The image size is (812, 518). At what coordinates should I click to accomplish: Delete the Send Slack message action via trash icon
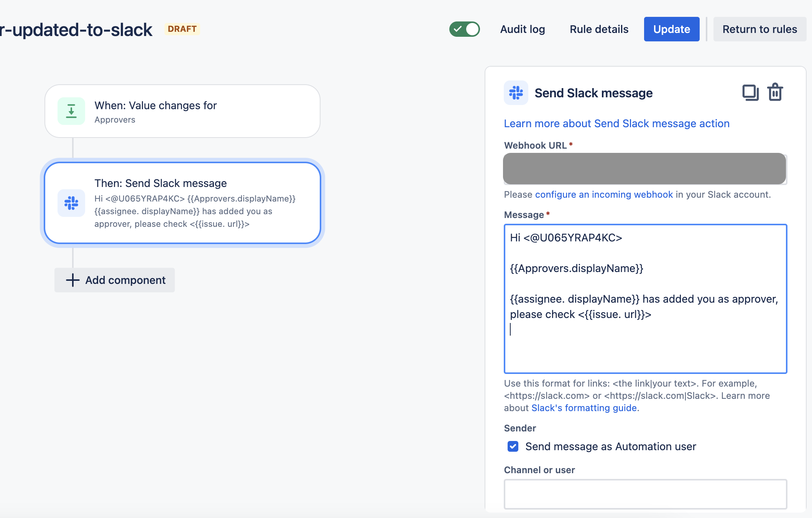[775, 92]
